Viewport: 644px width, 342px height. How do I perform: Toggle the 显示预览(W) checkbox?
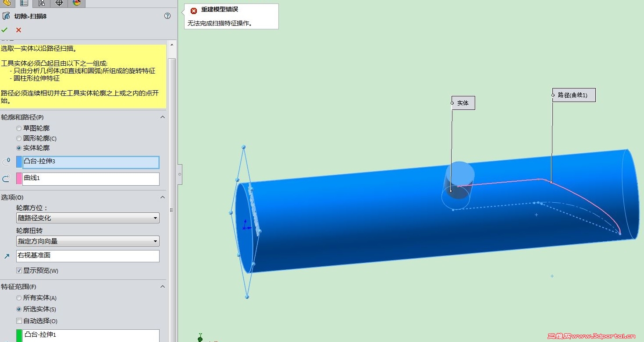[19, 271]
